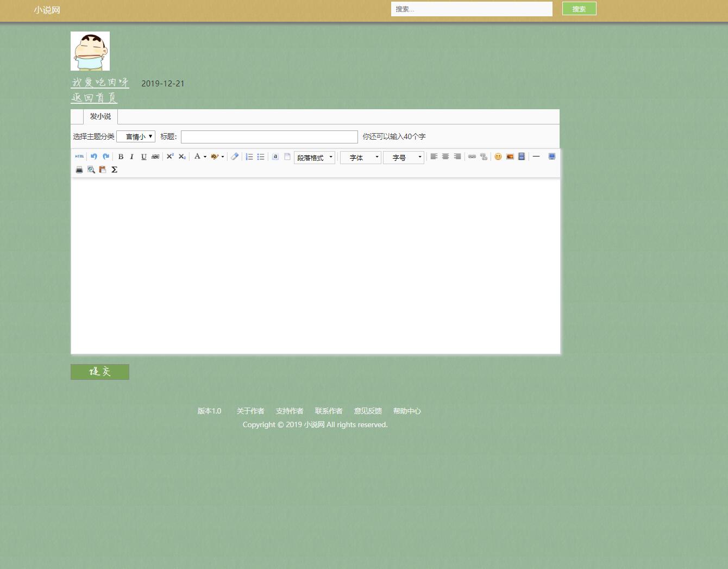
Task: Open the 言情小 category dropdown
Action: (136, 136)
